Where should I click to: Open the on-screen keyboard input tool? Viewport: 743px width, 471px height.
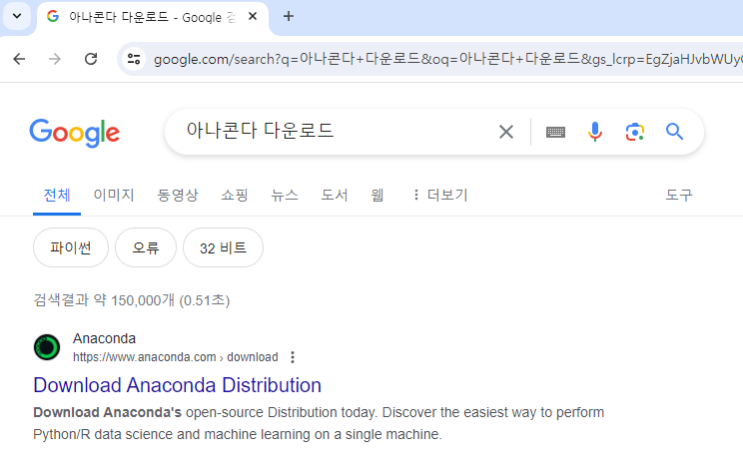[x=555, y=132]
